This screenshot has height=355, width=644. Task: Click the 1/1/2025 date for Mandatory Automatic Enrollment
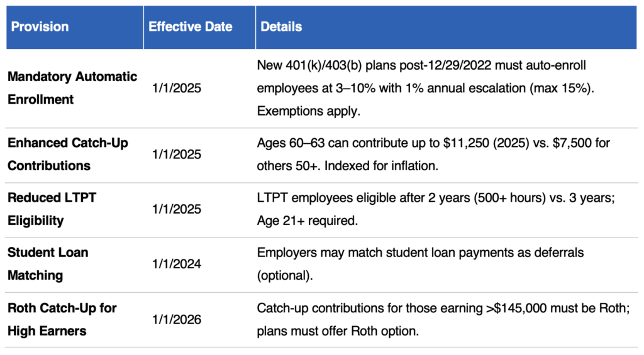coord(177,88)
